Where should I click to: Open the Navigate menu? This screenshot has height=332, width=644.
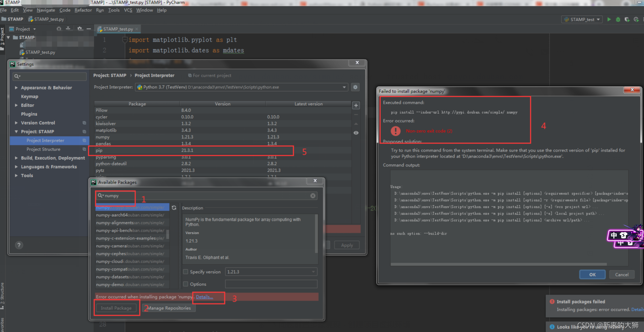(46, 10)
